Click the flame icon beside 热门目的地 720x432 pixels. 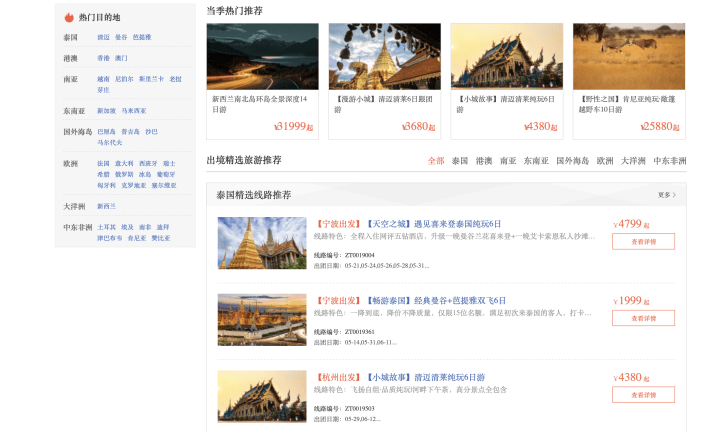tap(69, 17)
